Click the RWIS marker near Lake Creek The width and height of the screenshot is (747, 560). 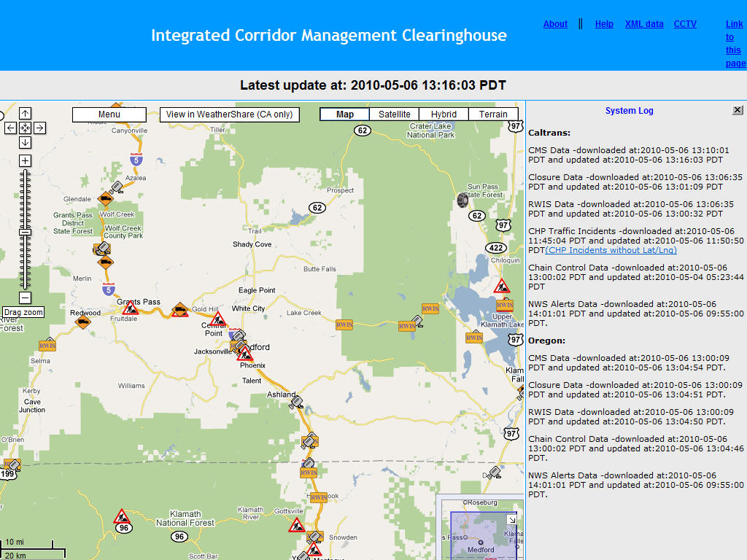344,324
